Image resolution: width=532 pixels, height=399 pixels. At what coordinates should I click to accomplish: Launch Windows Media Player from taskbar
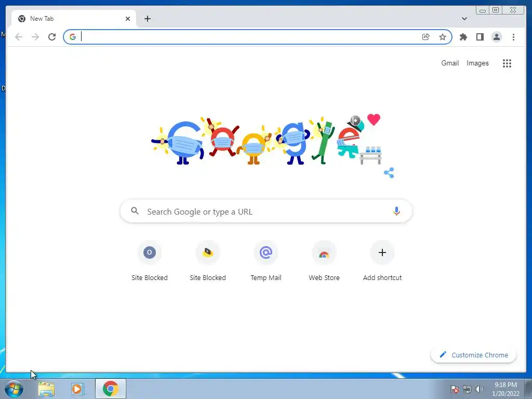tap(77, 389)
